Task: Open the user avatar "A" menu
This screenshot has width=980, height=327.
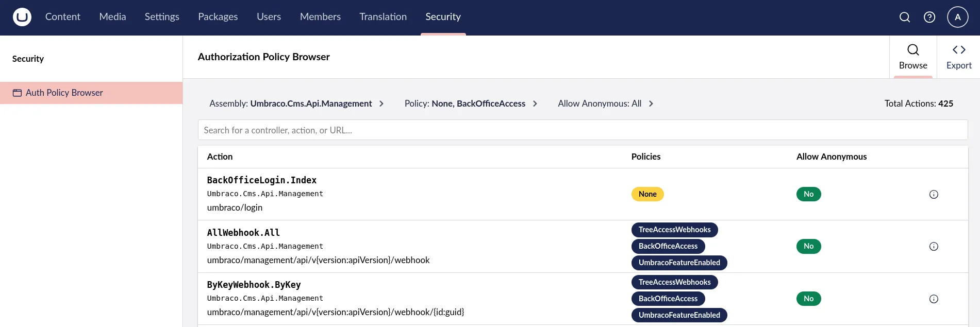Action: (958, 17)
